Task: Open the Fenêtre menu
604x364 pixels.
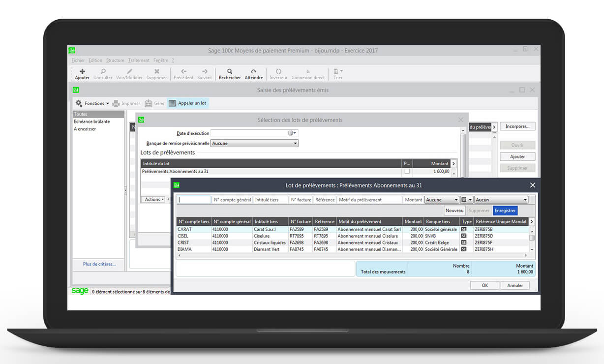Action: click(x=160, y=61)
